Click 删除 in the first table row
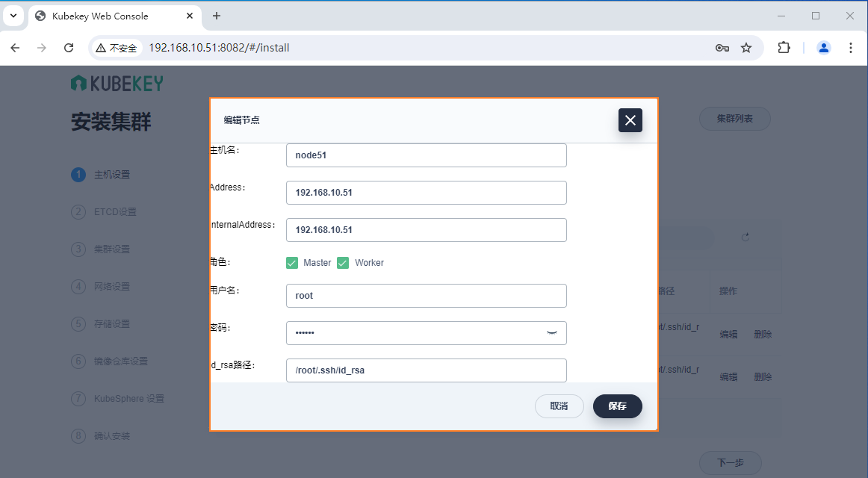Image resolution: width=868 pixels, height=478 pixels. point(763,334)
